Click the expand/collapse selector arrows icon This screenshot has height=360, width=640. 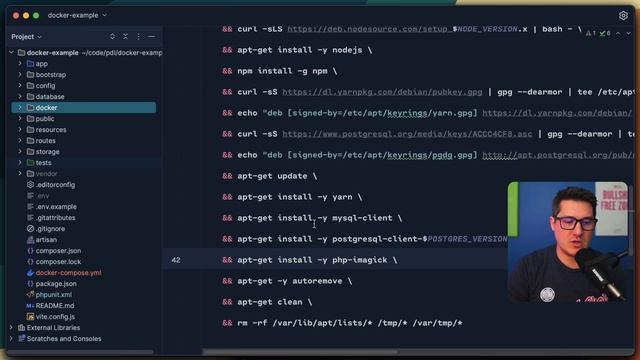[x=112, y=36]
